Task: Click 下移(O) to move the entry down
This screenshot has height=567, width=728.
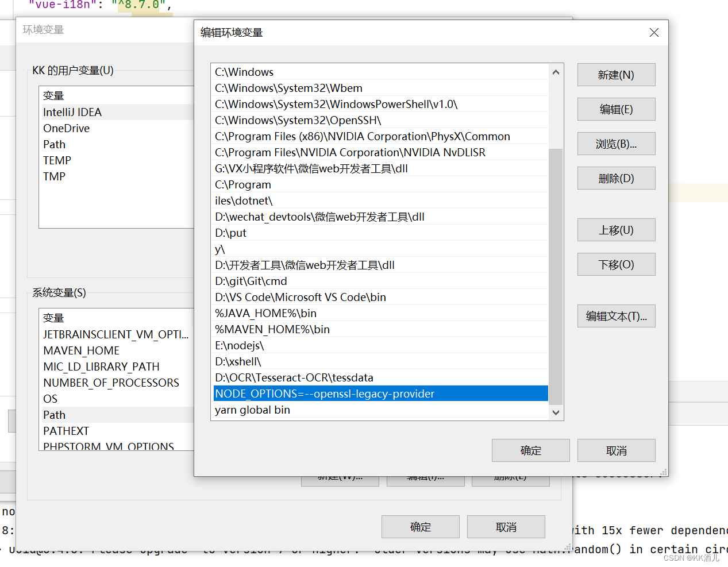Action: 615,264
